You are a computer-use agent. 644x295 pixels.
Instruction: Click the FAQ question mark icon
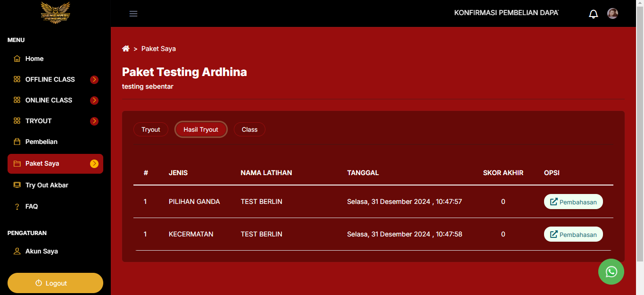coord(17,207)
